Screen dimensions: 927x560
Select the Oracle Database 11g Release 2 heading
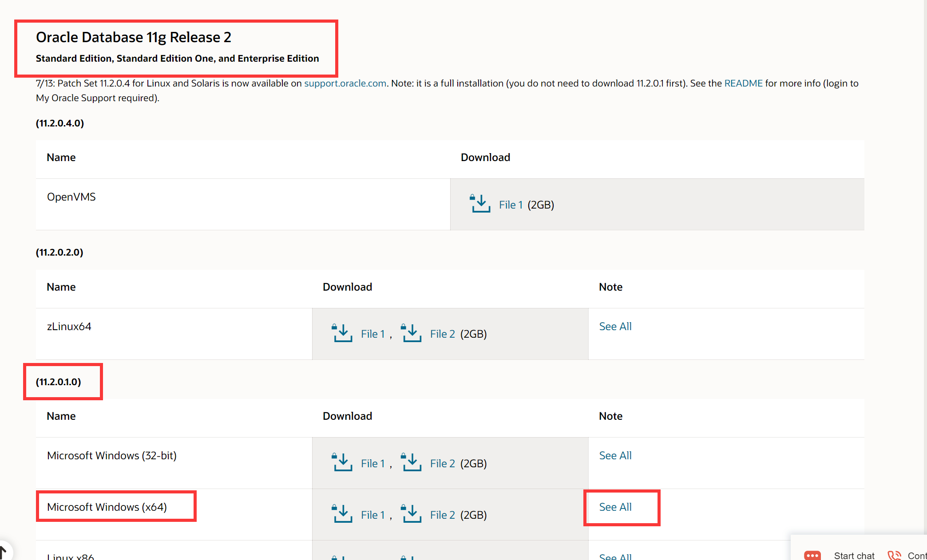pyautogui.click(x=134, y=37)
